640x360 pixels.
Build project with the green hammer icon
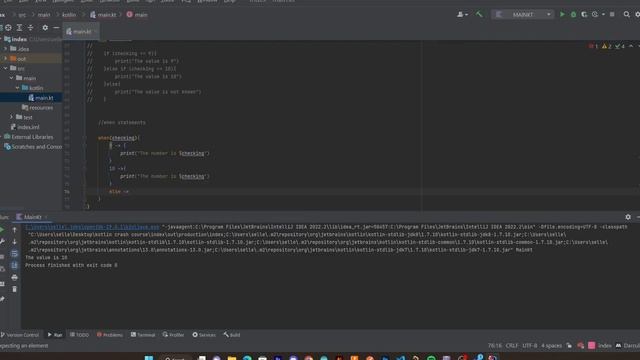pos(479,14)
